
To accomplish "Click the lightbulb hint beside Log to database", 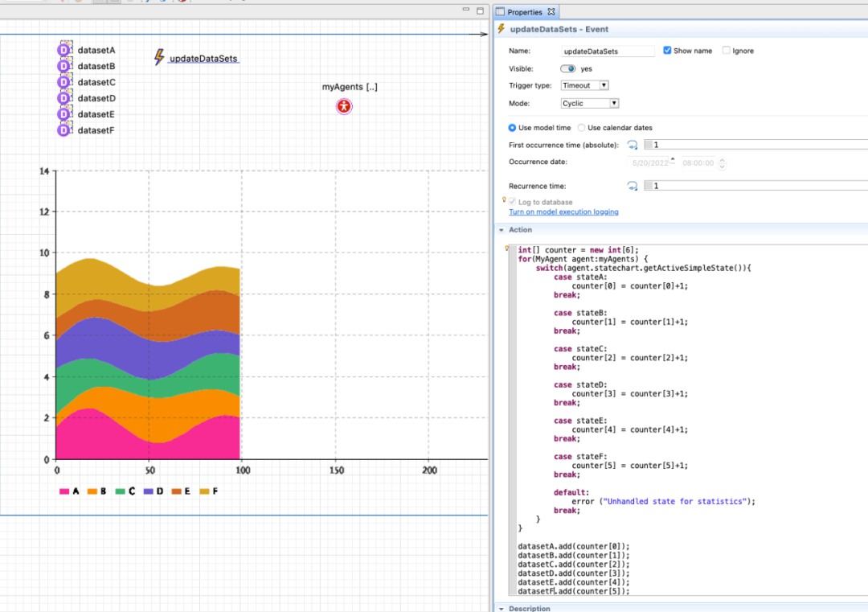I will (504, 200).
